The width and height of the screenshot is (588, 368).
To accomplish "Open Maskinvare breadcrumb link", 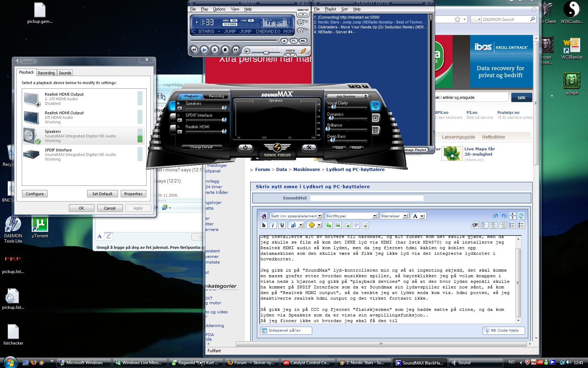I will 307,169.
